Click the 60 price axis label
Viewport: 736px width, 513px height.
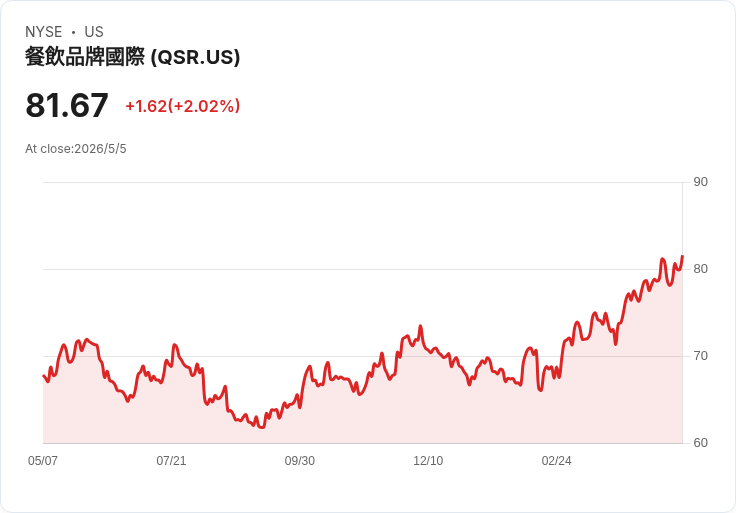click(x=700, y=443)
